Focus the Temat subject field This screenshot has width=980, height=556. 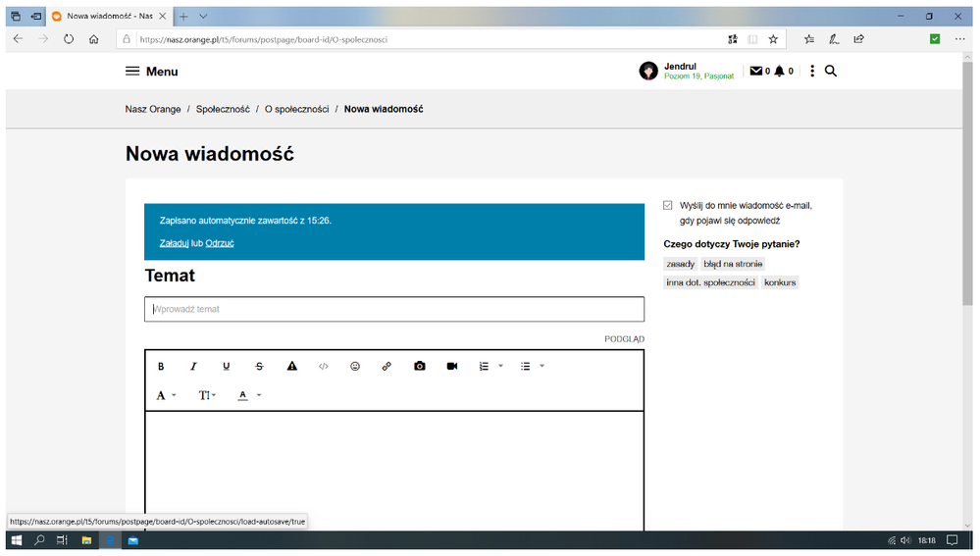pos(394,309)
